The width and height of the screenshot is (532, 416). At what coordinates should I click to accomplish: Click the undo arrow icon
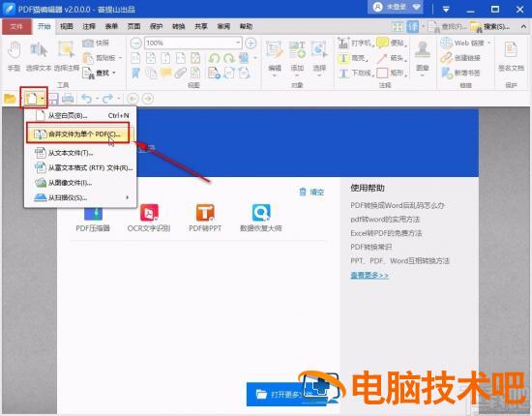[x=87, y=99]
